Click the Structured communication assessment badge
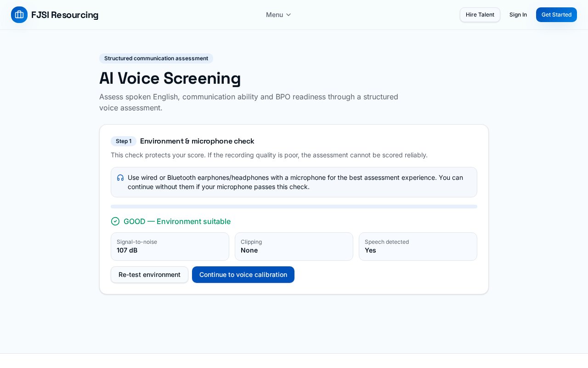The height and width of the screenshot is (368, 588). click(156, 58)
